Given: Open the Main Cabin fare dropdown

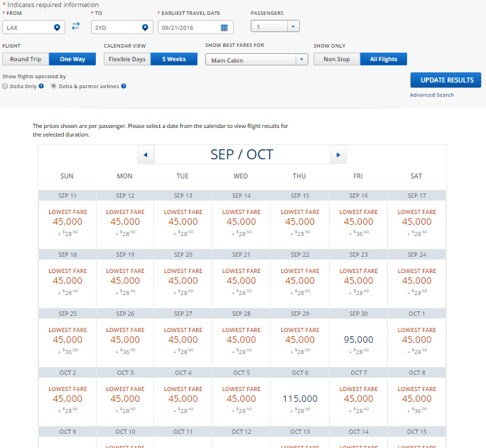Looking at the screenshot, I should pos(256,60).
